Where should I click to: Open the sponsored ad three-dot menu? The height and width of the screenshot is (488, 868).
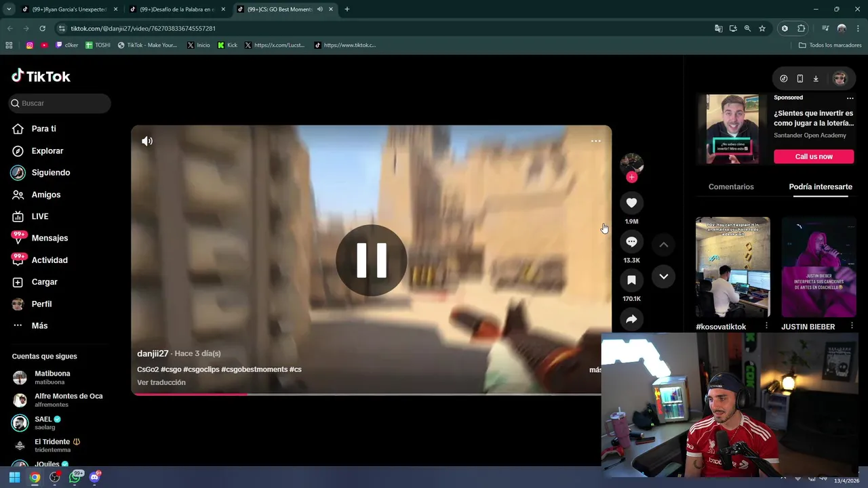pyautogui.click(x=850, y=98)
